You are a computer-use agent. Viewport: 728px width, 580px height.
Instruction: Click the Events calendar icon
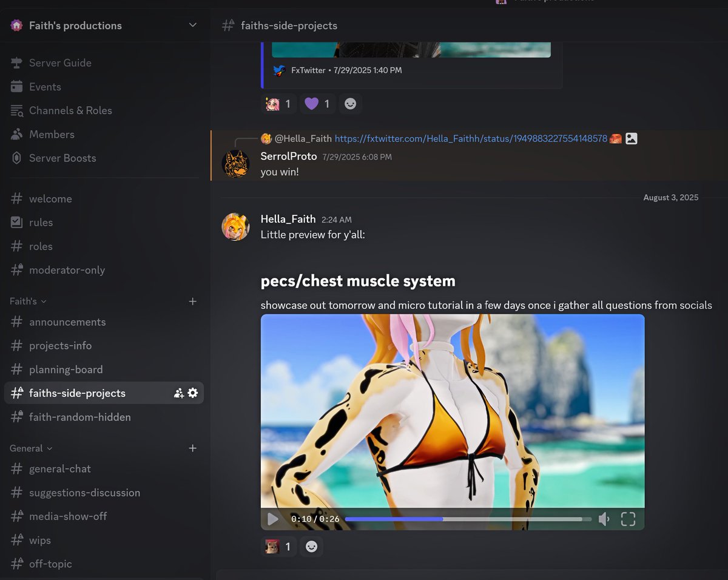[17, 87]
